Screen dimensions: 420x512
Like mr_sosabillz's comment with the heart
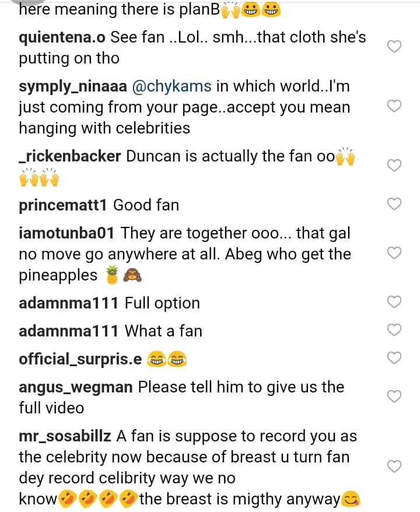tap(395, 467)
